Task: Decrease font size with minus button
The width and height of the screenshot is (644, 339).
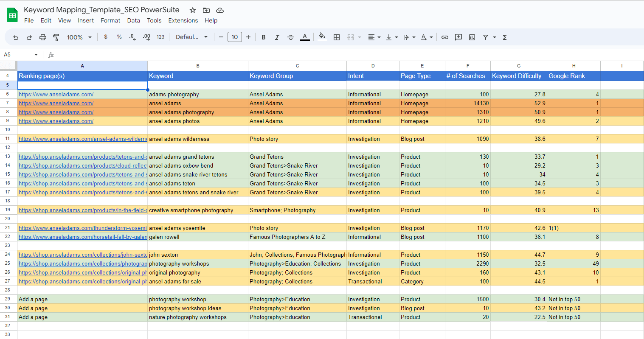Action: [x=221, y=37]
